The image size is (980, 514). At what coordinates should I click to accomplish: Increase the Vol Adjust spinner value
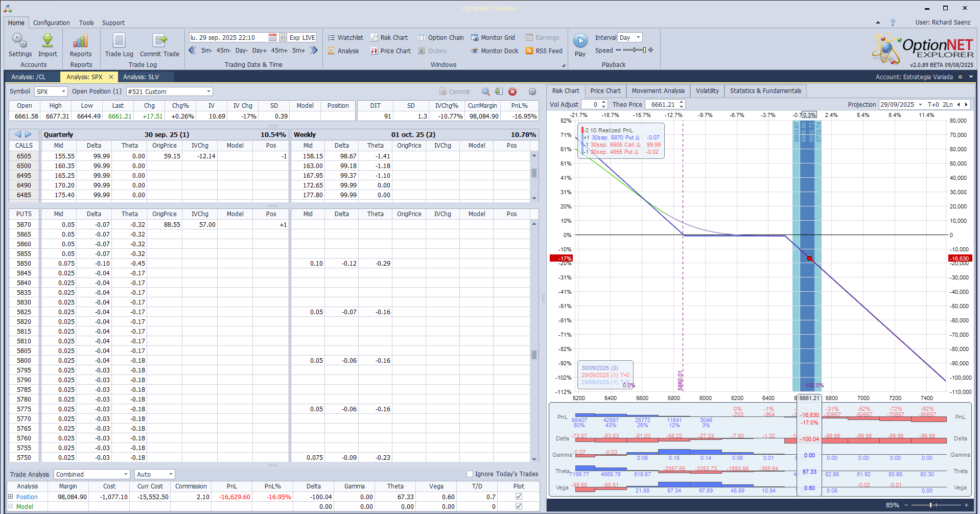click(604, 102)
